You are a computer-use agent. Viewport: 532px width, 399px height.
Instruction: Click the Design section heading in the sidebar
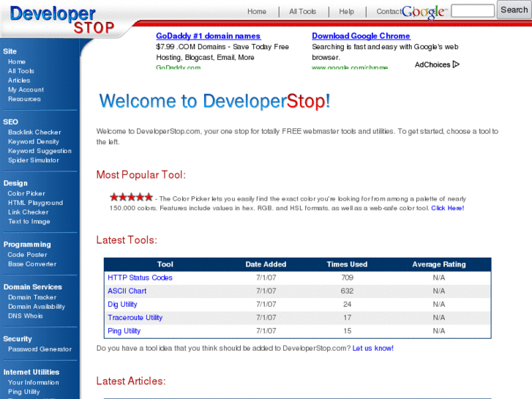coord(15,183)
